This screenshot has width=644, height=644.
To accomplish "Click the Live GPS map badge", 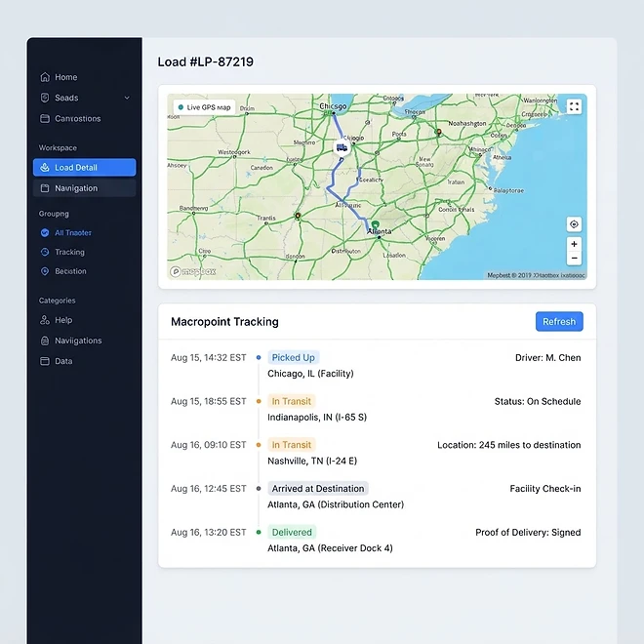I will (204, 107).
